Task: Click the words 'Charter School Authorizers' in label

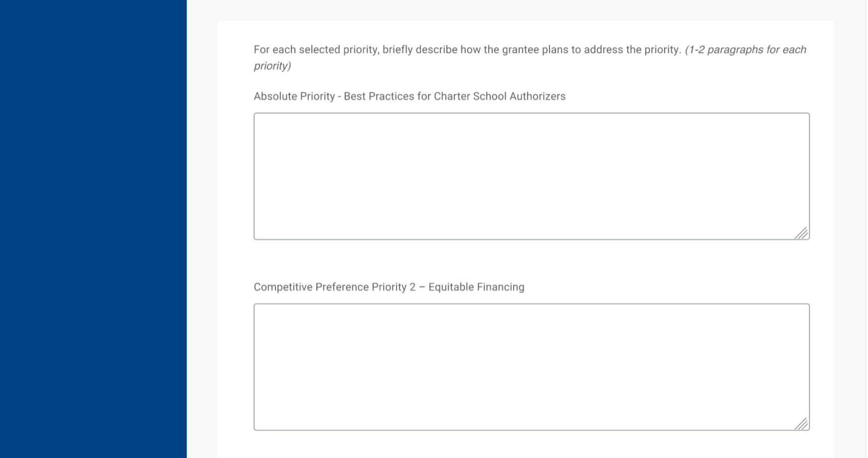Action: 499,96
